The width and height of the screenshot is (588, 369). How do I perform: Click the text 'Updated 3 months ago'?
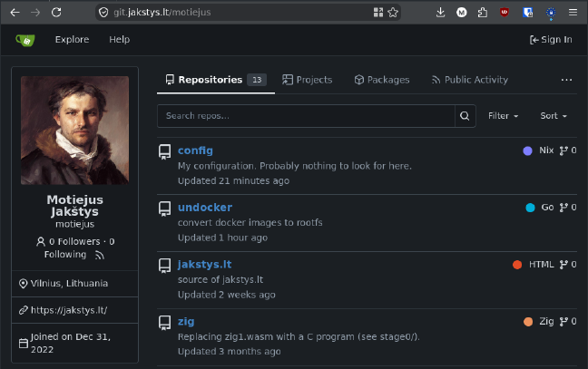230,352
